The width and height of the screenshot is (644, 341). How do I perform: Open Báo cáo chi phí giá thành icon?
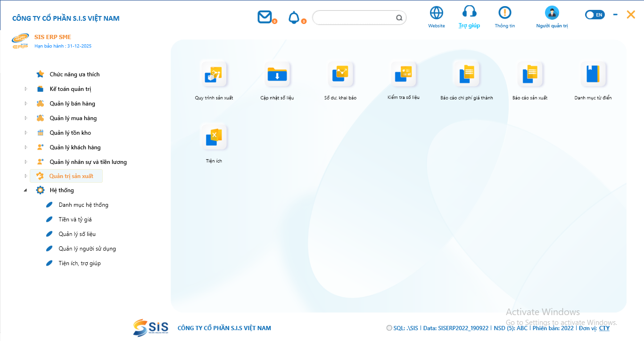[467, 74]
